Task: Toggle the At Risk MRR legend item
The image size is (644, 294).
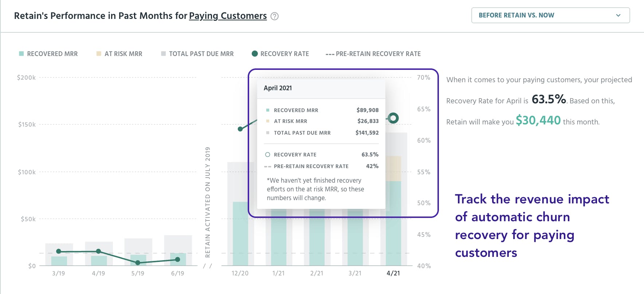Action: point(119,54)
